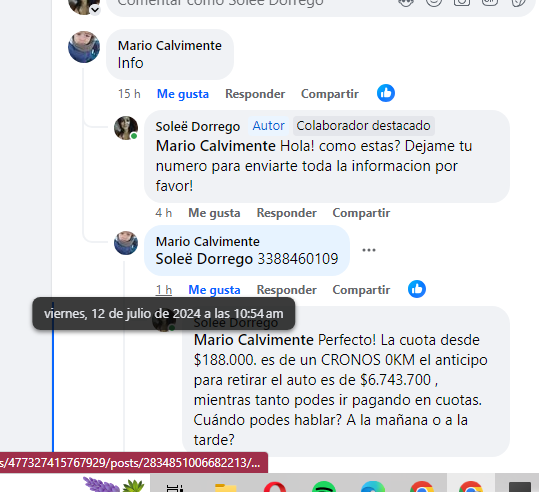The height and width of the screenshot is (492, 539).
Task: Open File Explorer from the taskbar
Action: (226, 488)
